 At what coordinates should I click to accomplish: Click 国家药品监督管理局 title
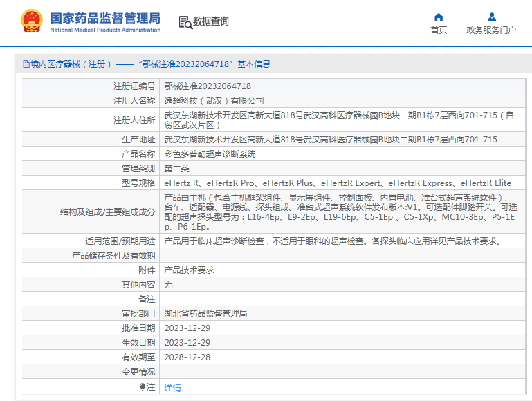pyautogui.click(x=106, y=18)
